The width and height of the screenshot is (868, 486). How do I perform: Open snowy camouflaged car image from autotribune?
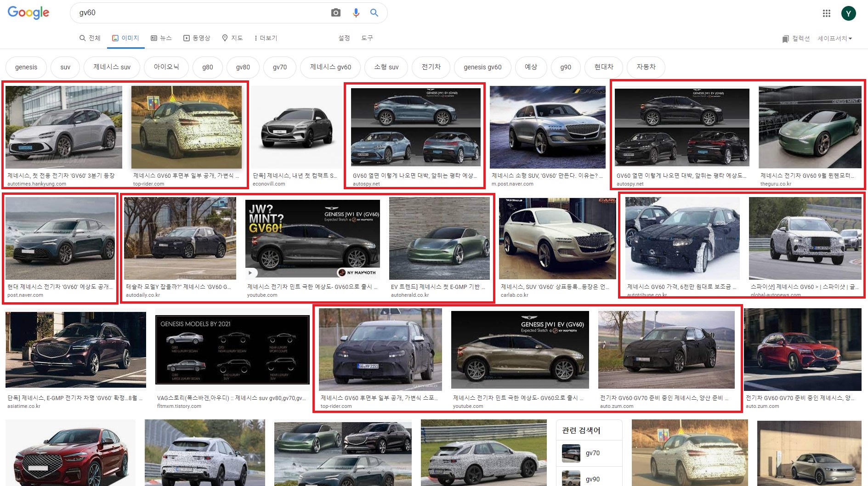coord(682,238)
